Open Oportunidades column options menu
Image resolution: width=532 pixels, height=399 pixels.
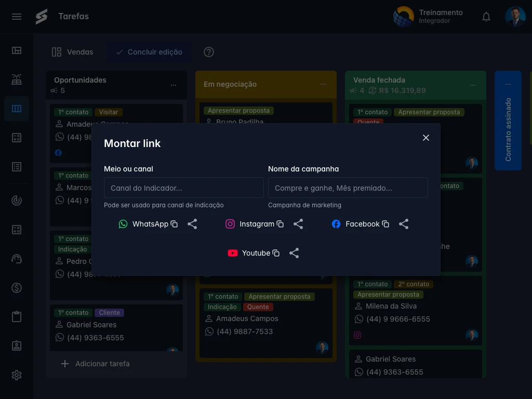pyautogui.click(x=174, y=85)
